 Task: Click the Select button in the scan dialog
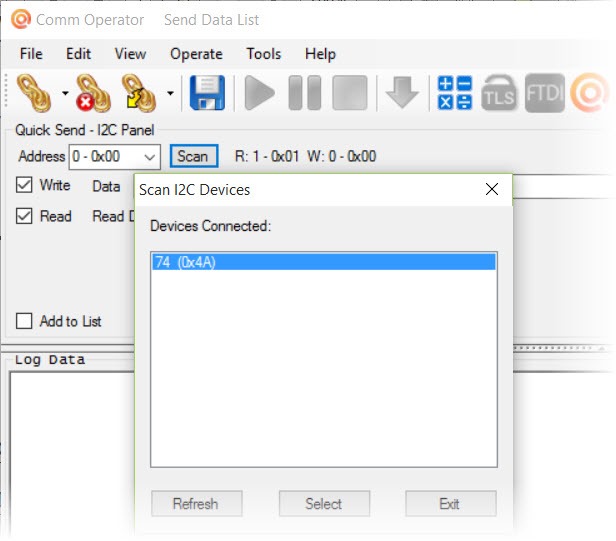324,504
